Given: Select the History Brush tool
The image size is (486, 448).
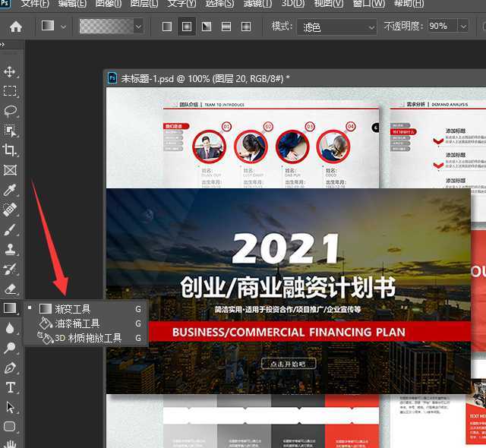Looking at the screenshot, I should pyautogui.click(x=10, y=270).
